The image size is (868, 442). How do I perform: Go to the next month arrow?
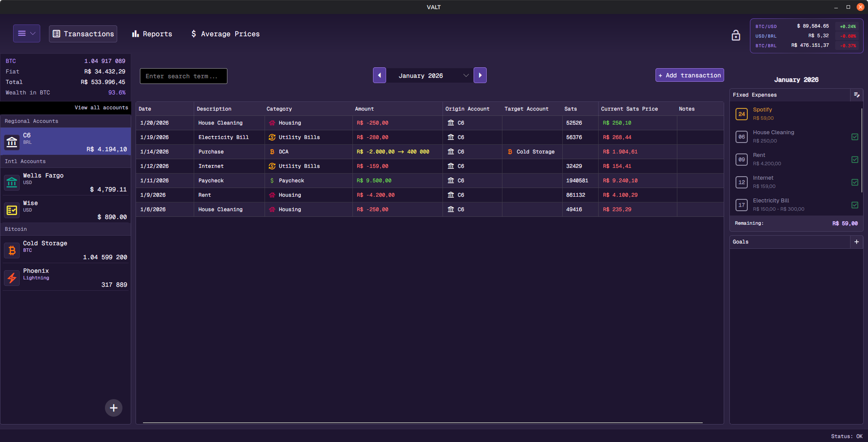tap(480, 76)
